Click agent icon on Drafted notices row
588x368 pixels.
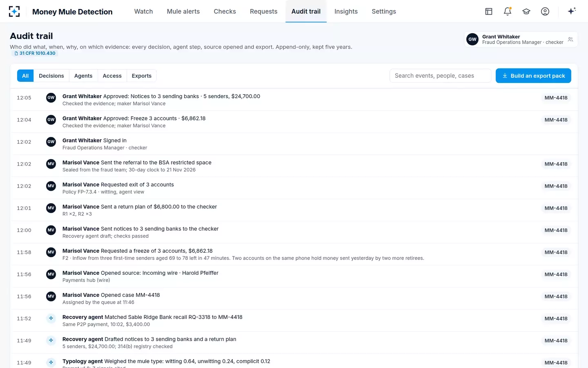tap(51, 341)
